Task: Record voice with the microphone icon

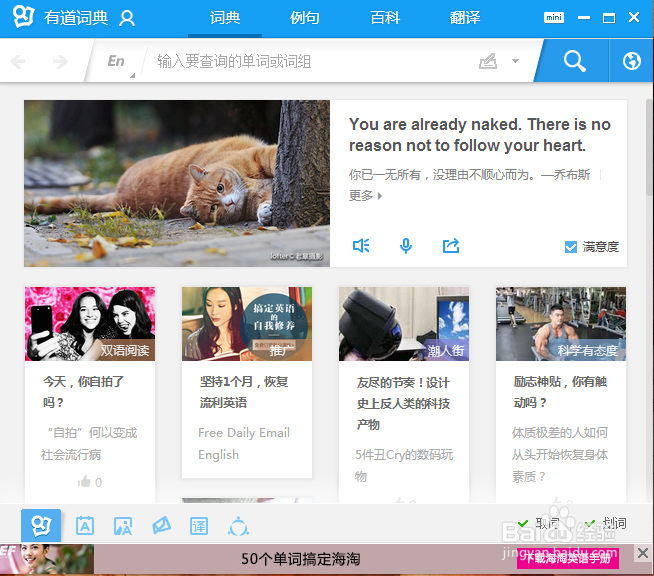Action: [x=406, y=246]
